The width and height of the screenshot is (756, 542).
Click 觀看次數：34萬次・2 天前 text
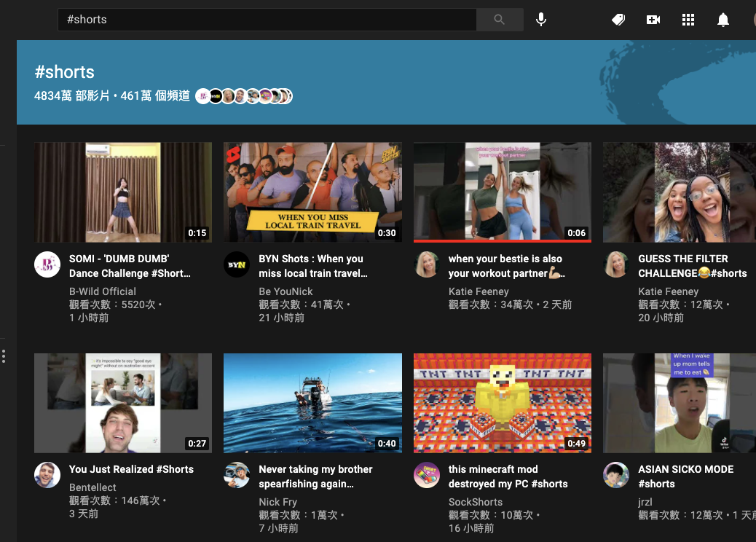[510, 305]
